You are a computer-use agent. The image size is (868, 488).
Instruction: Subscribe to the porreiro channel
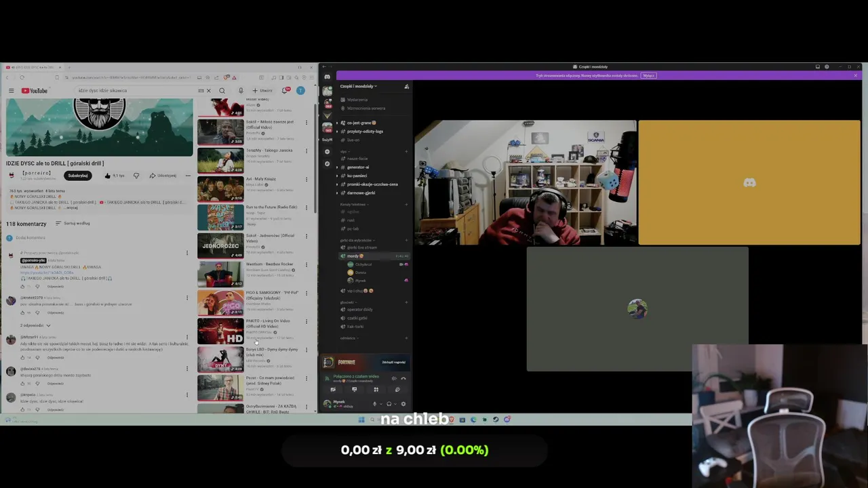click(78, 176)
